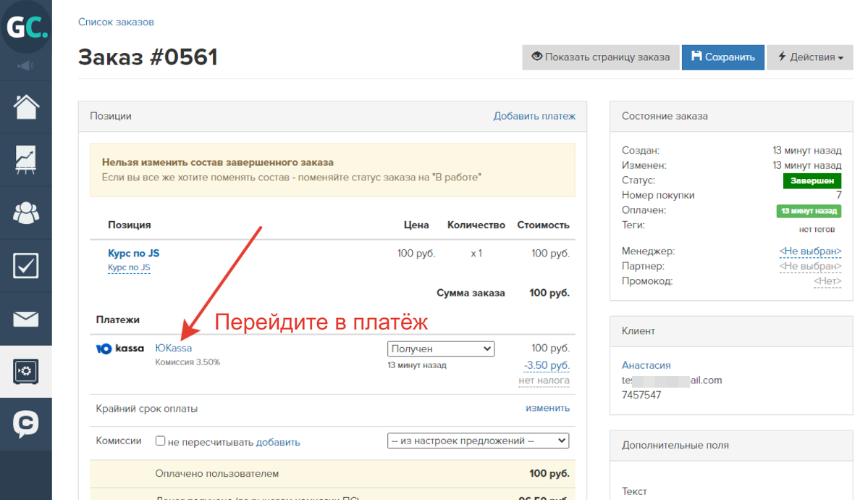The height and width of the screenshot is (500, 868).
Task: Expand the 'из настроек предложений' dropdown
Action: point(478,441)
